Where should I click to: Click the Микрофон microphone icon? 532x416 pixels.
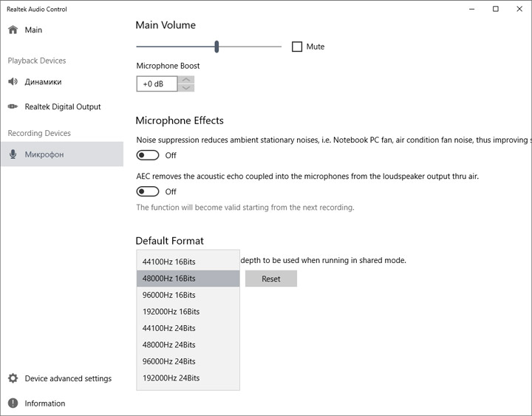point(13,154)
